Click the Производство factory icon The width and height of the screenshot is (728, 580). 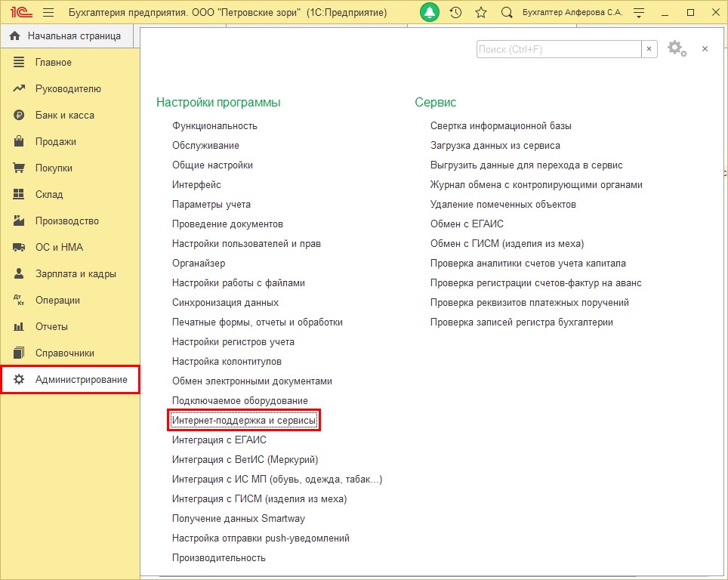pos(19,221)
